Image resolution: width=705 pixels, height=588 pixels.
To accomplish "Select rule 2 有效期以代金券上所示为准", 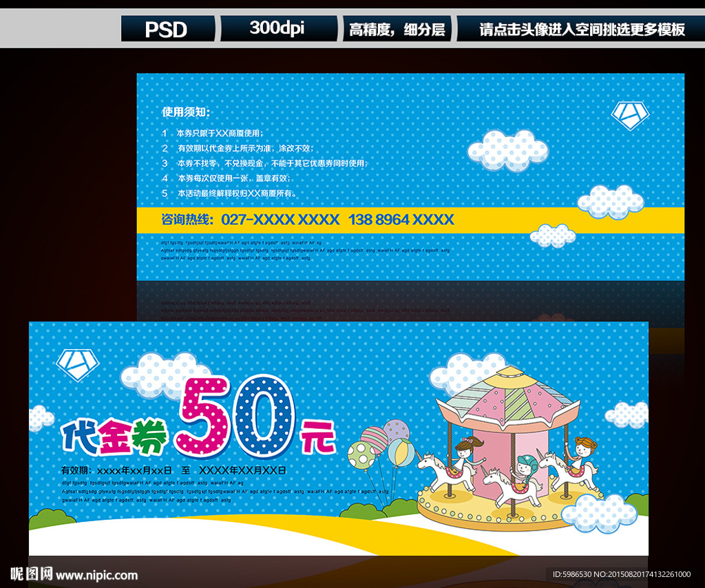I will click(x=238, y=148).
